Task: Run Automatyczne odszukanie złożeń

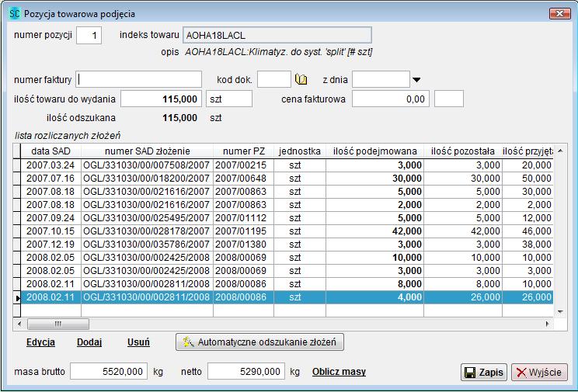Action: click(x=260, y=342)
